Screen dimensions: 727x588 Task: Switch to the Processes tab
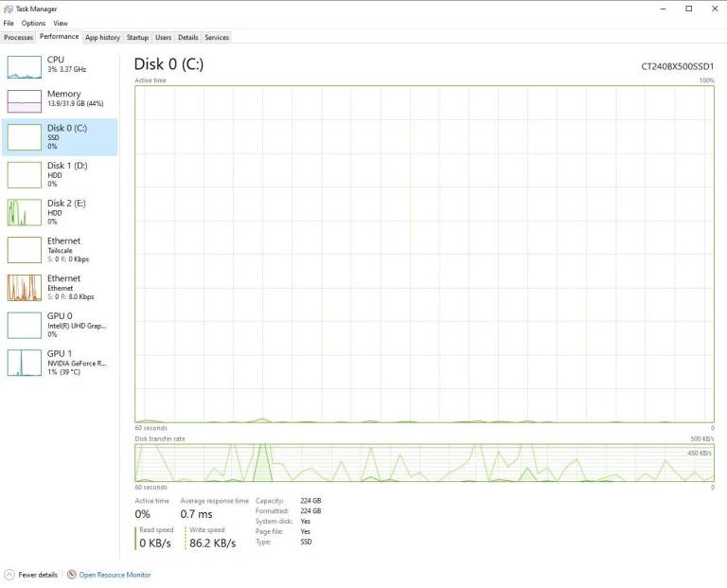pyautogui.click(x=19, y=38)
